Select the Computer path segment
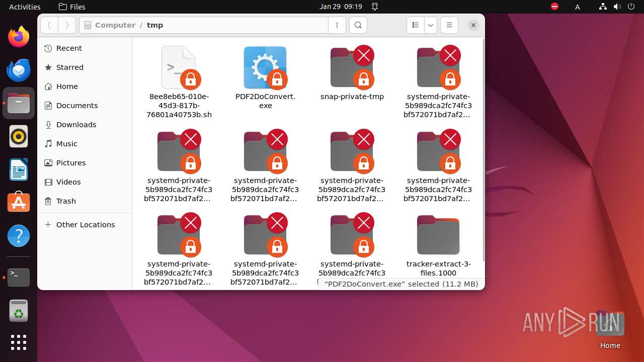The width and height of the screenshot is (644, 362). click(115, 25)
